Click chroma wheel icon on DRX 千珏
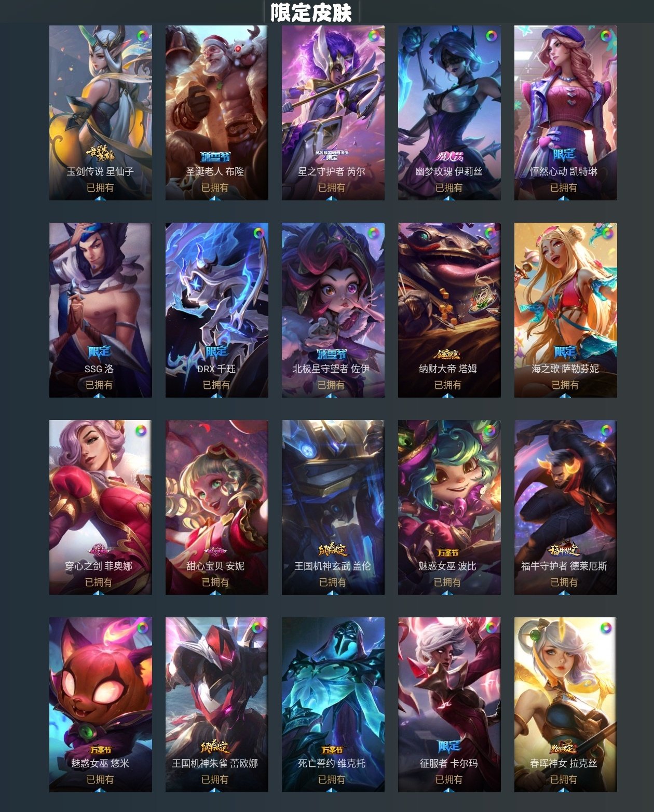This screenshot has width=654, height=812. pos(258,234)
